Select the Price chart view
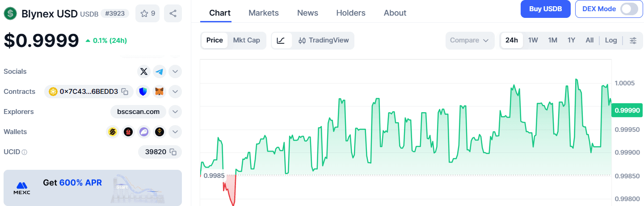The width and height of the screenshot is (644, 206). 215,40
